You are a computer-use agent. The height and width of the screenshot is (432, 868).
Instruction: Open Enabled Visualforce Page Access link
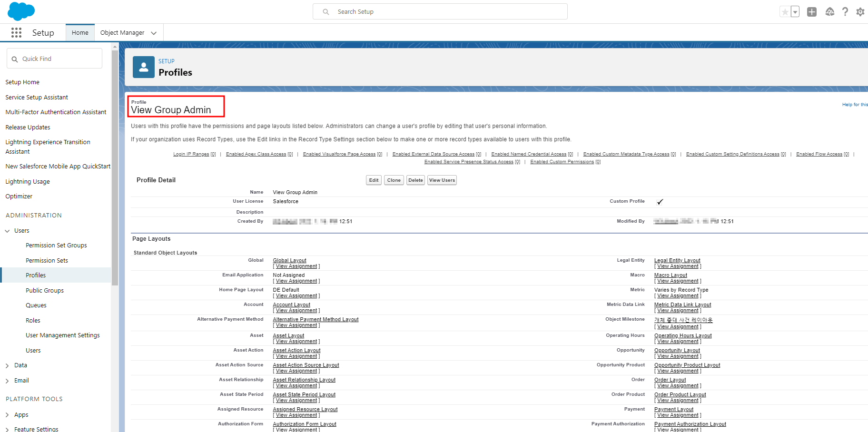tap(343, 154)
